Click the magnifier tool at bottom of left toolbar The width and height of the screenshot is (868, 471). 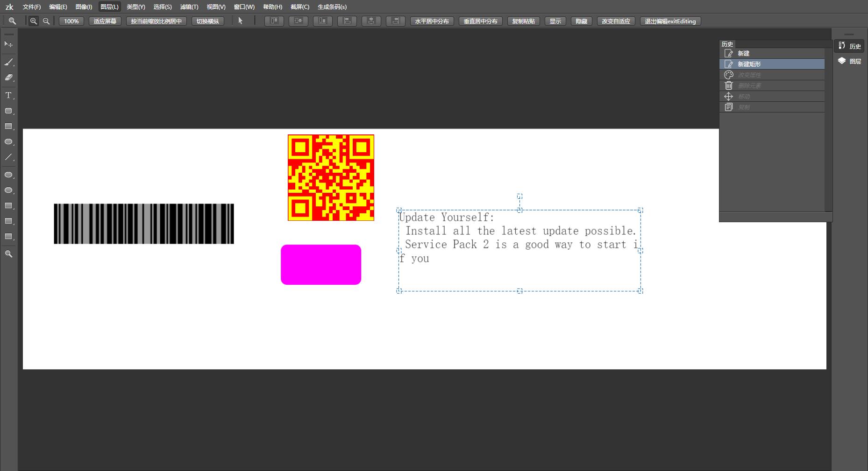[x=8, y=254]
